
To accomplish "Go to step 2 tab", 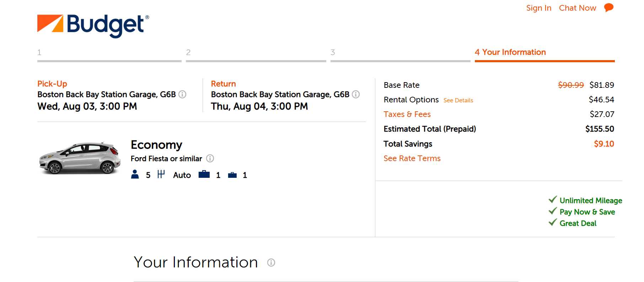I will click(x=256, y=53).
